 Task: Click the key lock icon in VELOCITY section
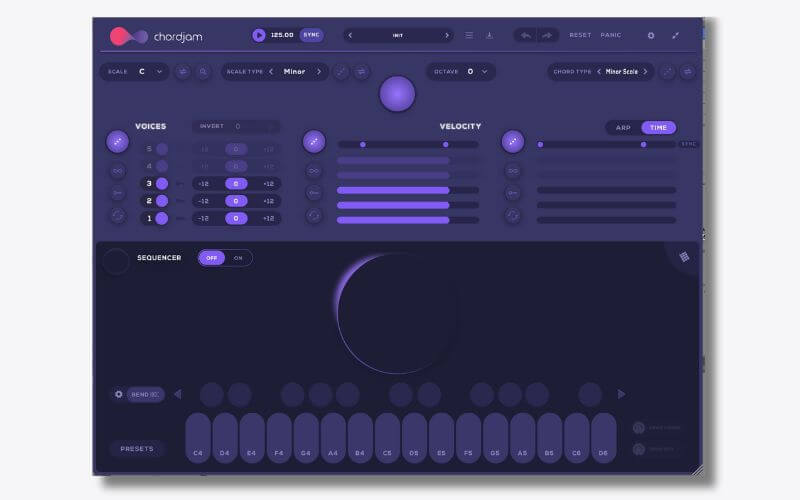point(314,193)
